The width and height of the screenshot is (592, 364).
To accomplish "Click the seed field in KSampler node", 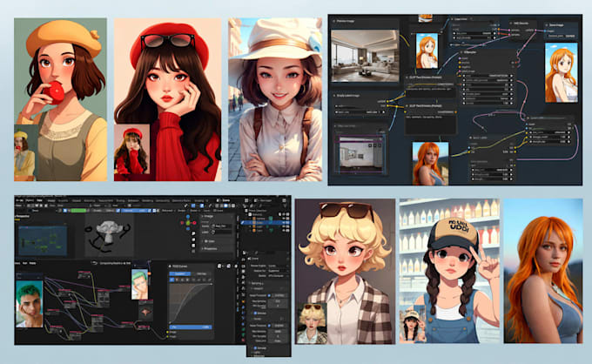I will click(488, 76).
